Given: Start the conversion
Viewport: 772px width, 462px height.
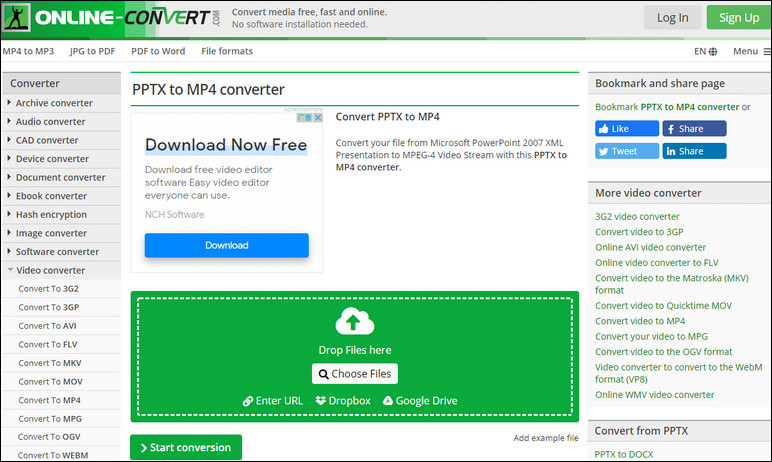Looking at the screenshot, I should (186, 447).
